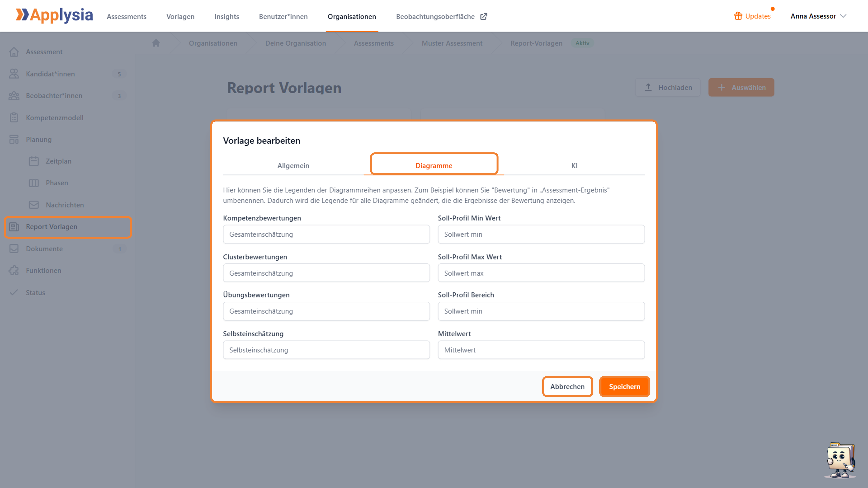Switch to the Allgemein tab

click(293, 165)
